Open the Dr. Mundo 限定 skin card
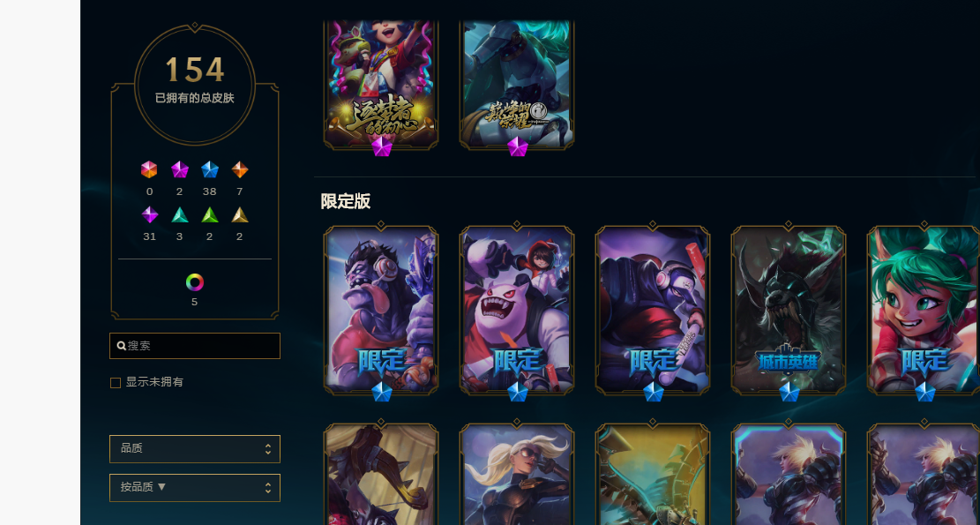Viewport: 980px width, 525px height. pos(381,310)
